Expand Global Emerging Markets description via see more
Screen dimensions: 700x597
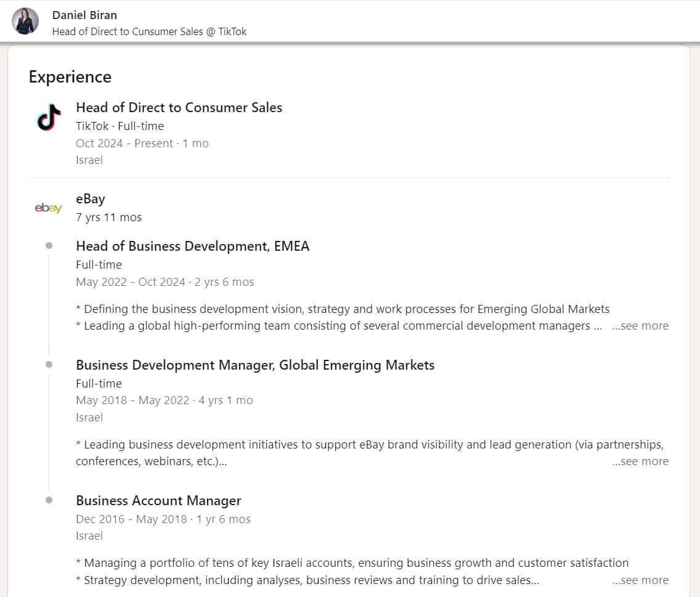(640, 461)
